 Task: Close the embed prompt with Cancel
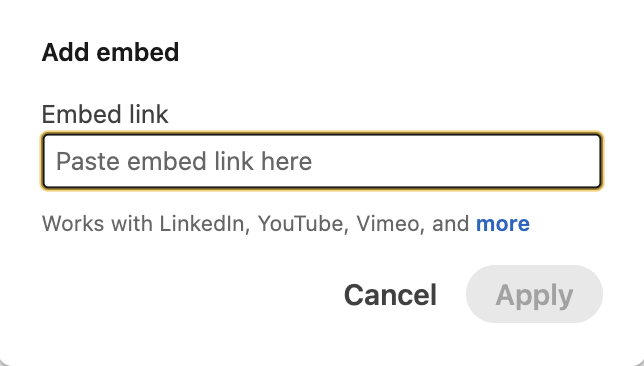pos(390,295)
